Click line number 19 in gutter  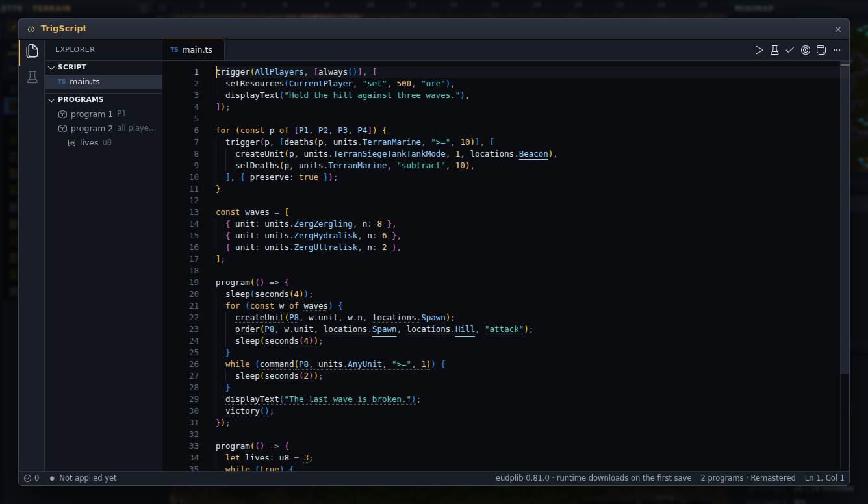pos(194,283)
